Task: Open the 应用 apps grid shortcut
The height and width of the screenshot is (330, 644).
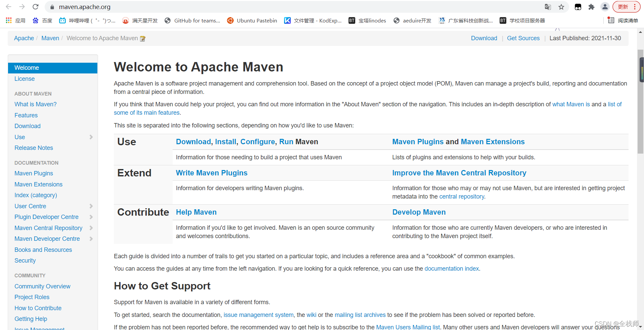Action: tap(16, 20)
